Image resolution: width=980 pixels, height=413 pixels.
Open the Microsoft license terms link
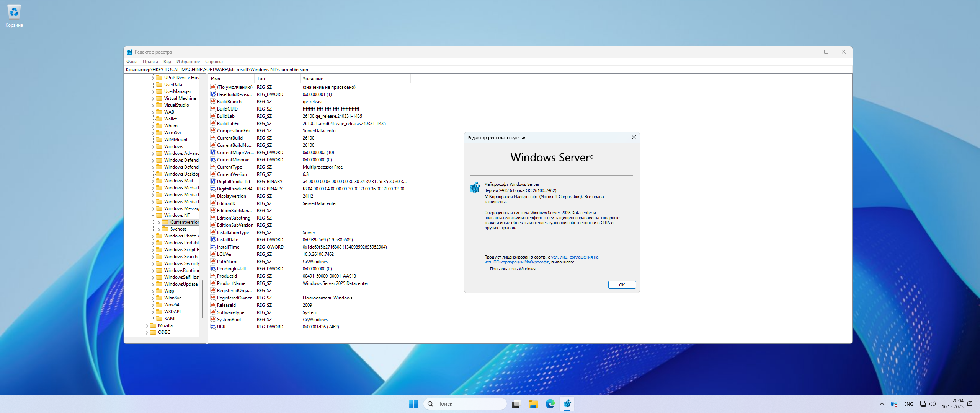[x=574, y=257]
